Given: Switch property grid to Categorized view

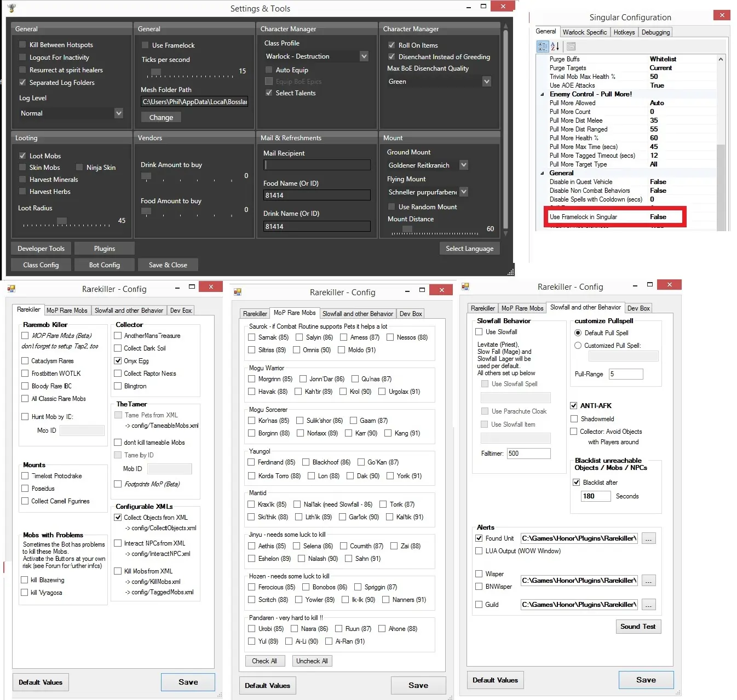Looking at the screenshot, I should [x=542, y=47].
